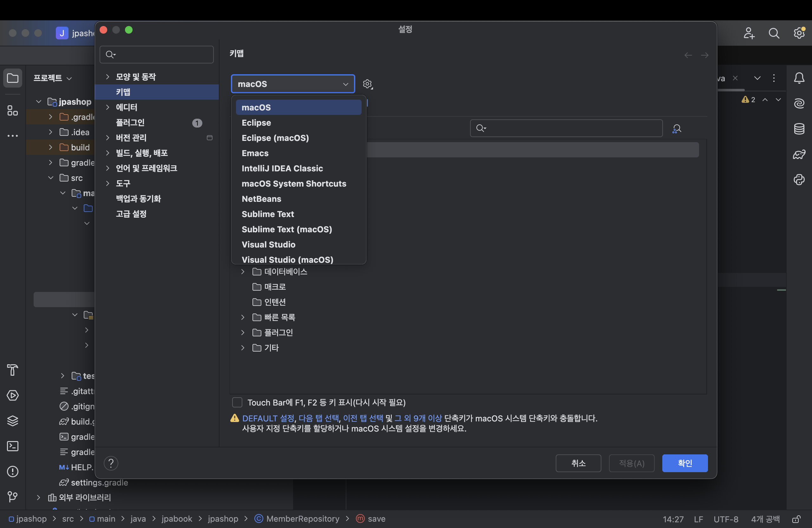Image resolution: width=812 pixels, height=528 pixels.
Task: Open the Terminal tool window
Action: coord(13,446)
